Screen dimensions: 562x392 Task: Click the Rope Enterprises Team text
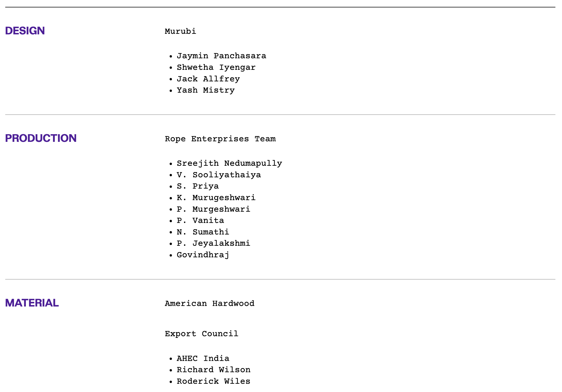(220, 139)
